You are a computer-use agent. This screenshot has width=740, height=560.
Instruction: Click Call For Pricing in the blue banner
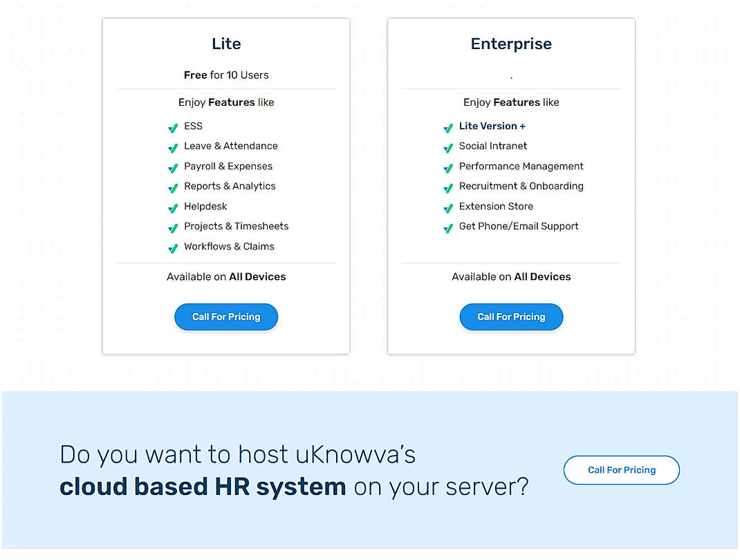pyautogui.click(x=621, y=469)
